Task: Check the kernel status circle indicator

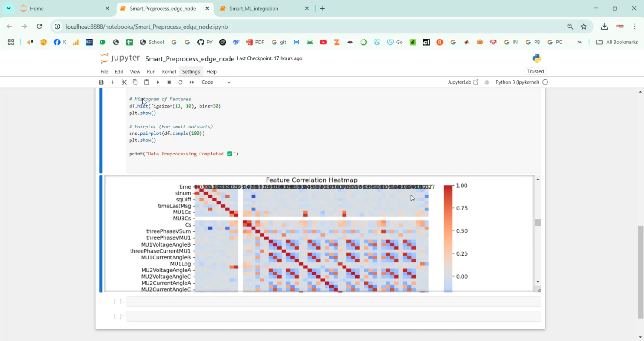Action: click(x=546, y=82)
